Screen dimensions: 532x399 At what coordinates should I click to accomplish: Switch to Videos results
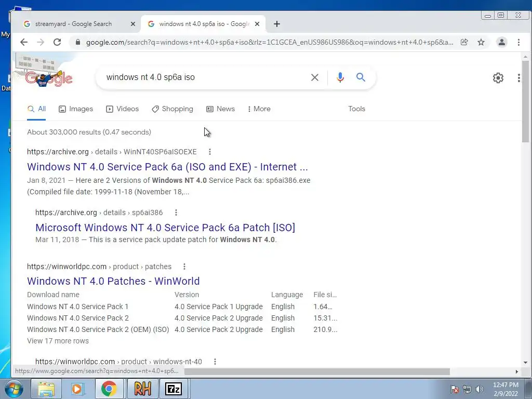pos(123,109)
